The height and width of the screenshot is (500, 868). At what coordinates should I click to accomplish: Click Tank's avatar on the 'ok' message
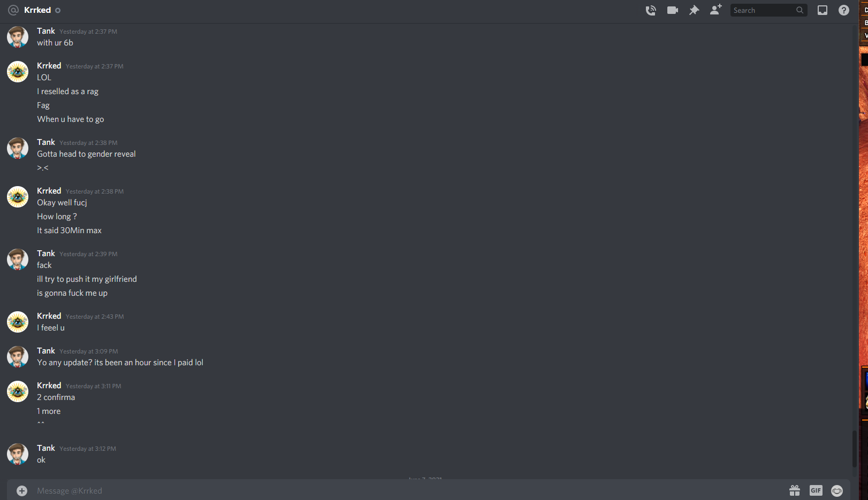tap(18, 454)
